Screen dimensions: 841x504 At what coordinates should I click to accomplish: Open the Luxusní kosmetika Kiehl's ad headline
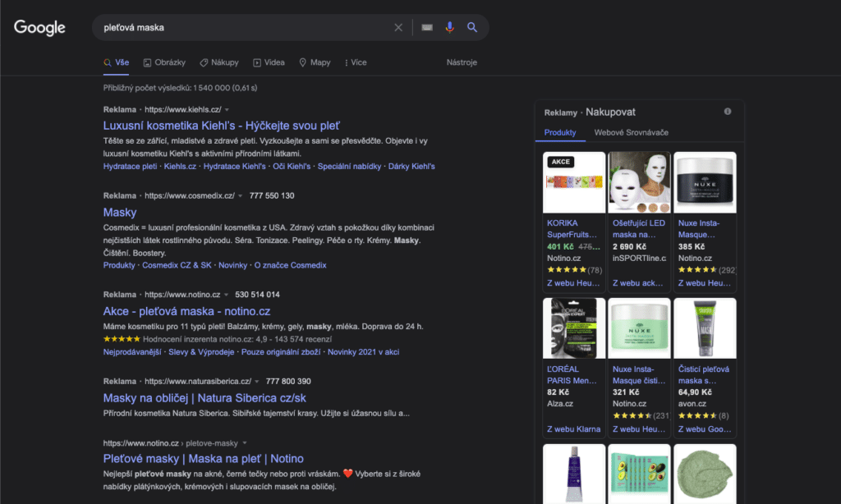pyautogui.click(x=221, y=126)
